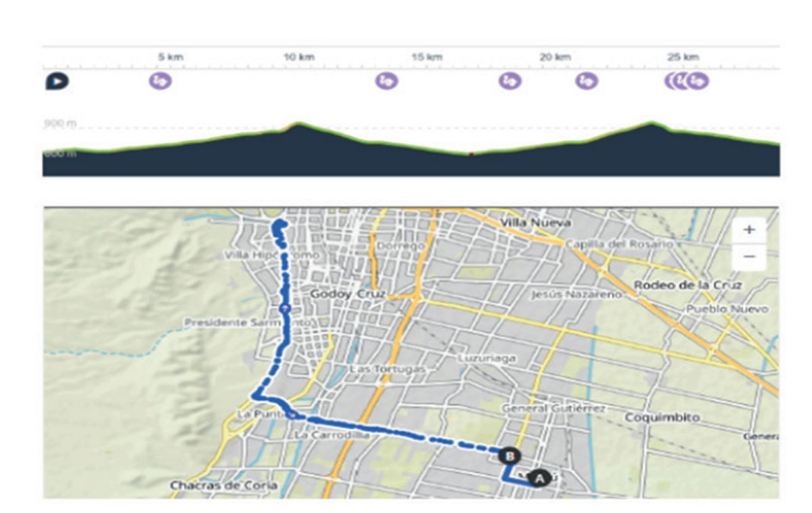
Task: Click the 15 km mark on distance ruler
Action: 426,58
